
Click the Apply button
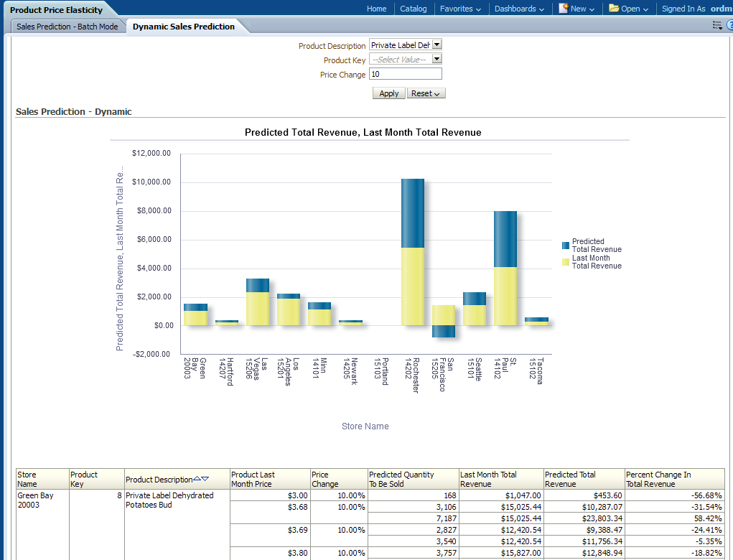point(388,93)
